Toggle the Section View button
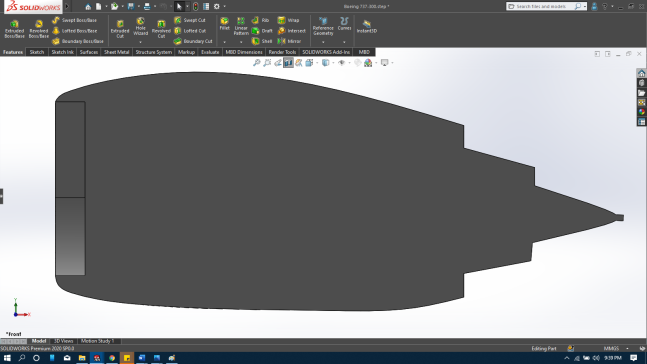The height and width of the screenshot is (364, 647). [x=288, y=63]
